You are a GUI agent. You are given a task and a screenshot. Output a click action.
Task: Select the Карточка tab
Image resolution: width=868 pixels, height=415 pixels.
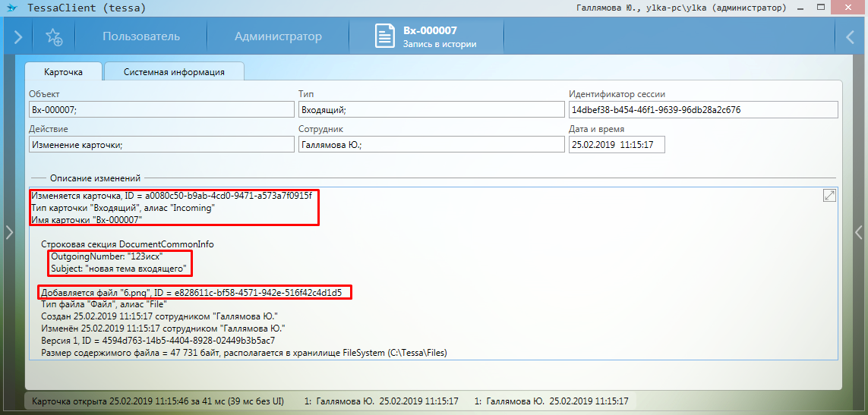tap(63, 72)
